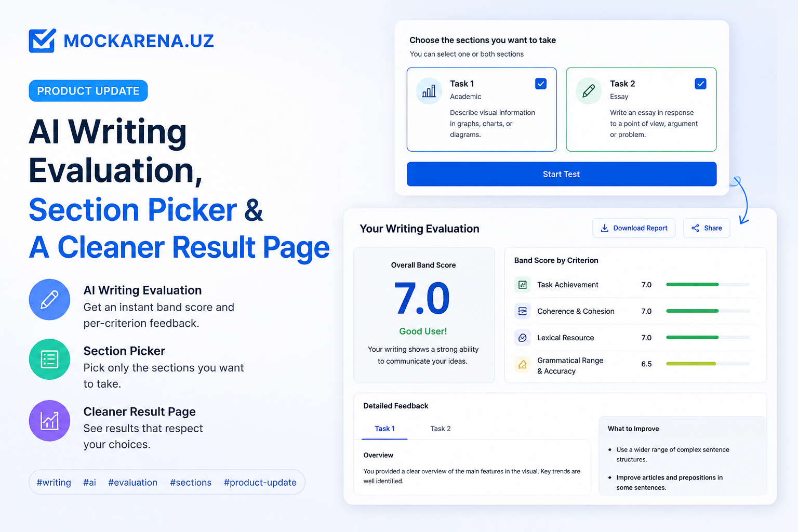Click the download icon in Download Report
798x532 pixels.
[605, 228]
